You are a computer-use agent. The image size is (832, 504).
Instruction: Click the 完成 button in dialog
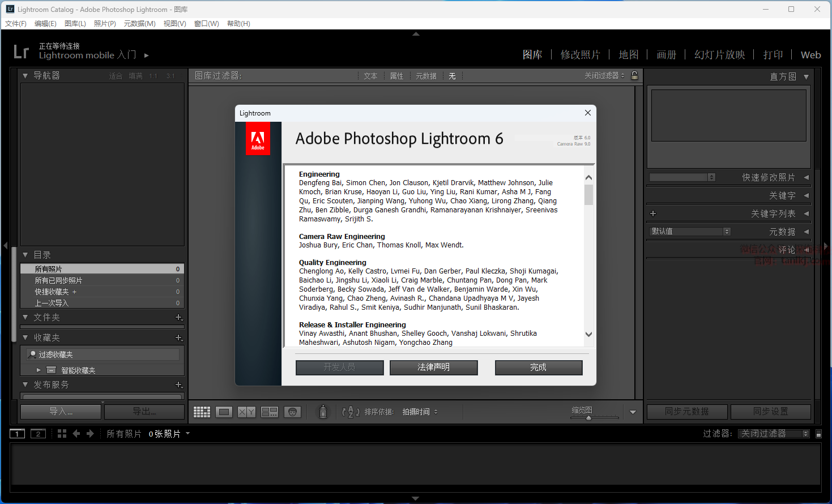tap(538, 368)
